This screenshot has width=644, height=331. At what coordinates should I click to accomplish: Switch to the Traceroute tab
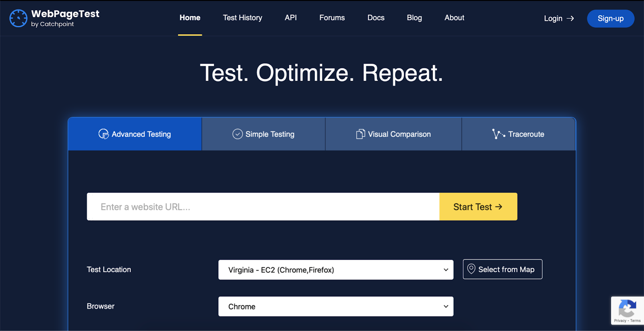(518, 134)
